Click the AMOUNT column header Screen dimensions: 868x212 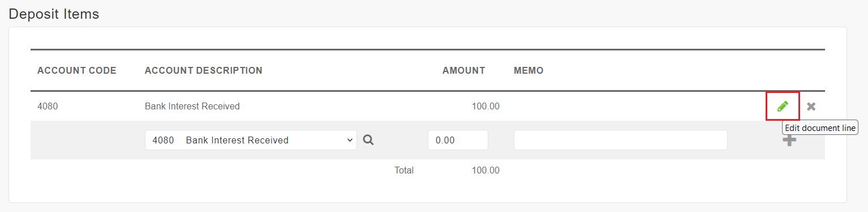464,71
